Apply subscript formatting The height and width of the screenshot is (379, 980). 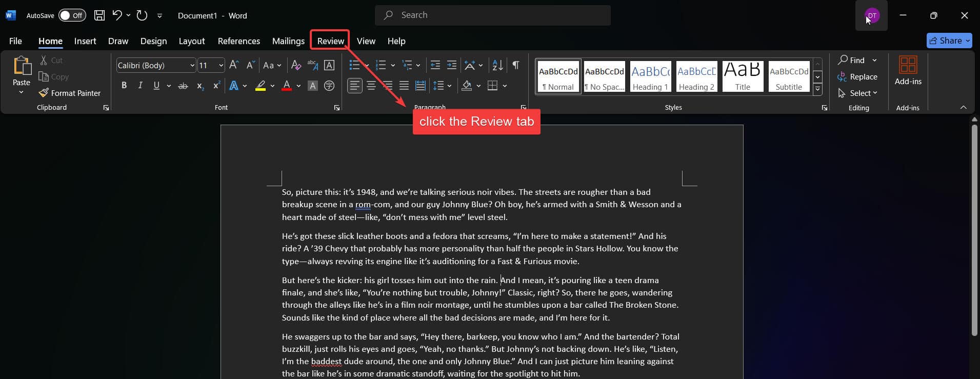point(200,86)
